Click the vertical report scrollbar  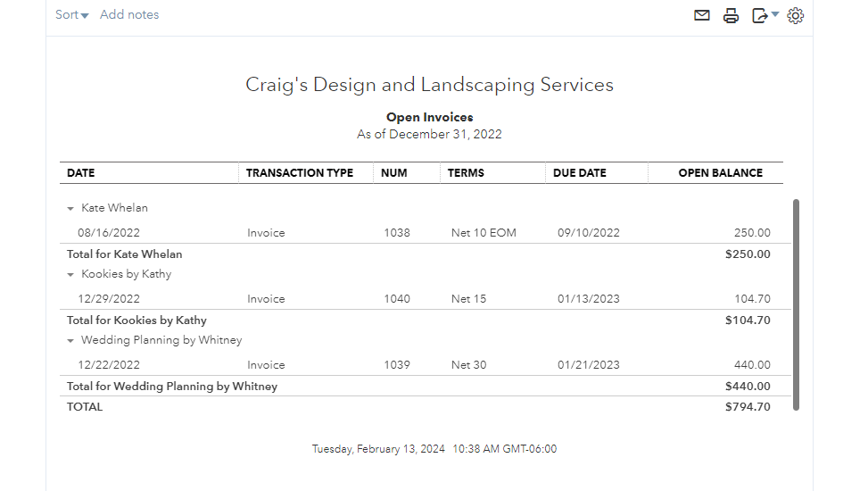(x=796, y=304)
